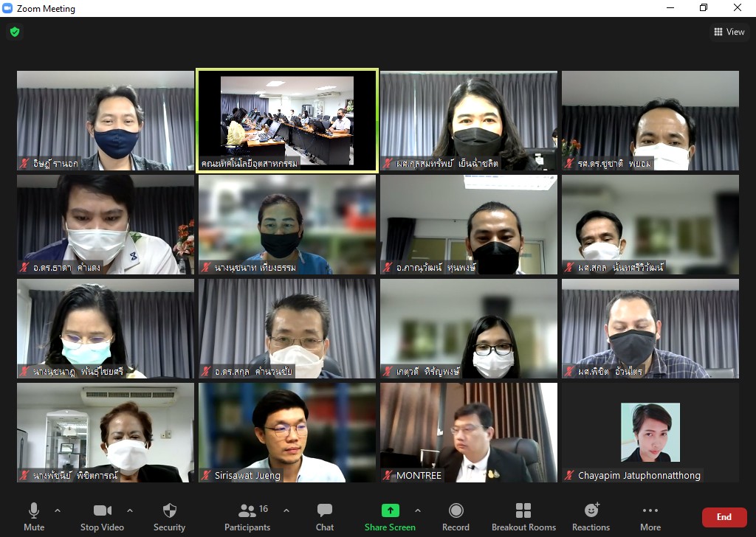Open the More options menu

tap(650, 517)
